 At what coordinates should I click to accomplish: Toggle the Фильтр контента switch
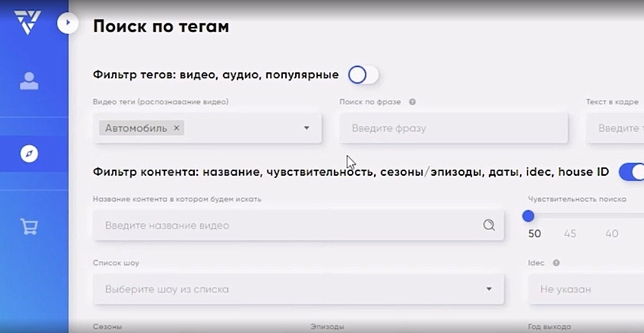coord(631,171)
